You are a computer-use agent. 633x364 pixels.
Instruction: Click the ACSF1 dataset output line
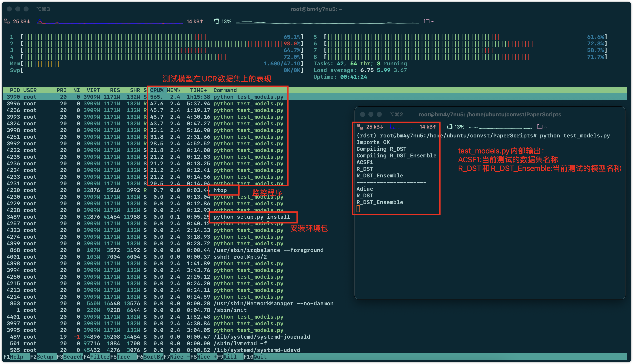point(365,162)
